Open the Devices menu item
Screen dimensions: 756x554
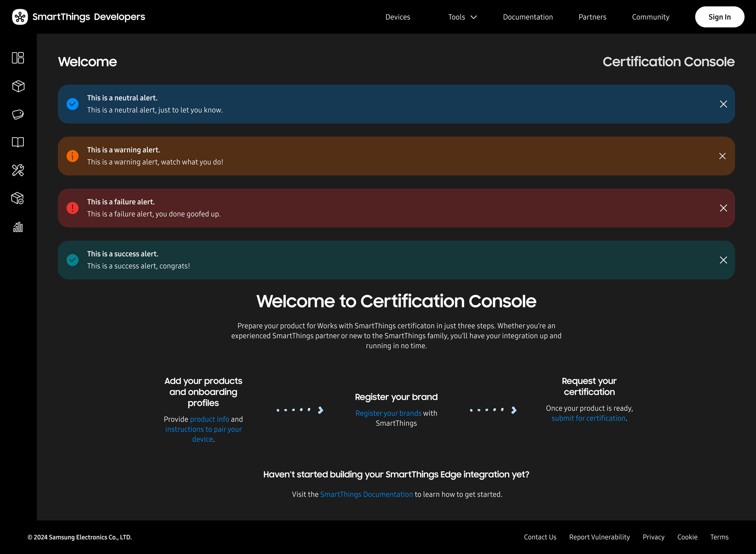pyautogui.click(x=398, y=17)
